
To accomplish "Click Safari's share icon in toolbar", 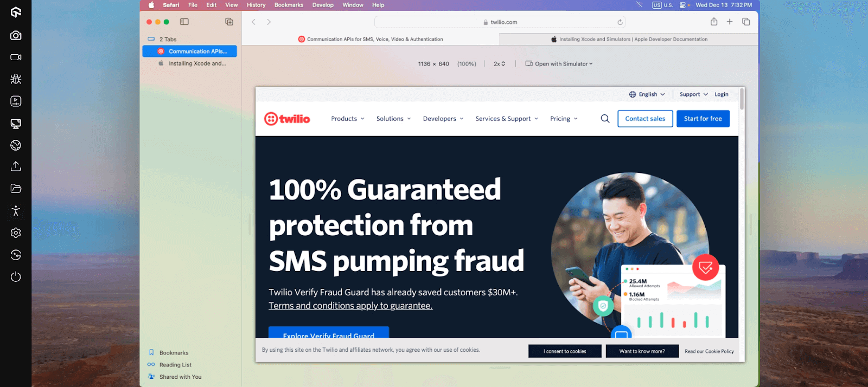I will [x=714, y=22].
